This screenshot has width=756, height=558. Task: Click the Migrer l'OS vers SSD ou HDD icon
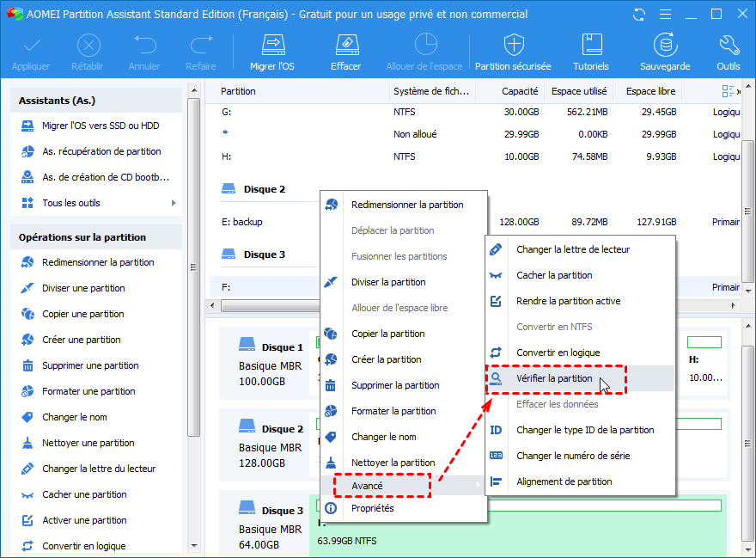pyautogui.click(x=28, y=126)
